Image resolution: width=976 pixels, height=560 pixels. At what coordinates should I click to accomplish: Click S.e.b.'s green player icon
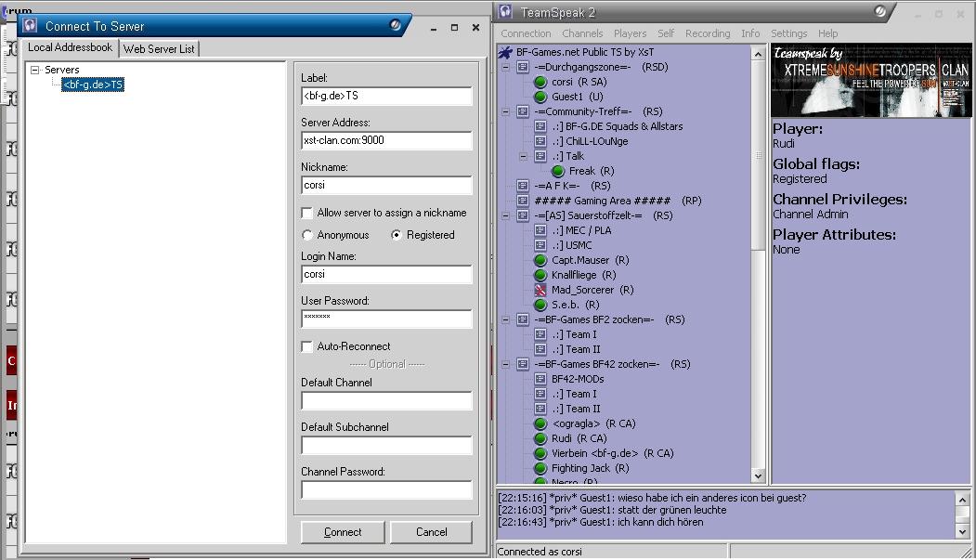click(x=540, y=305)
